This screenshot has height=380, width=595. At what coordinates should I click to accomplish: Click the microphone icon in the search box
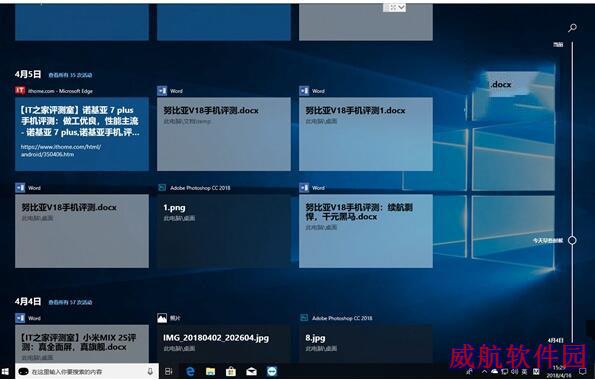(x=150, y=372)
